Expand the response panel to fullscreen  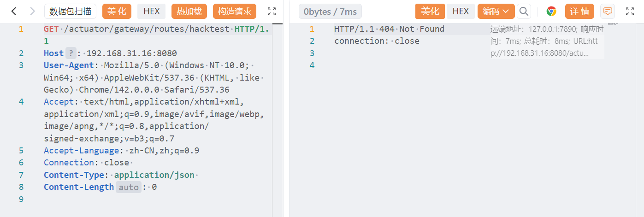pyautogui.click(x=630, y=12)
